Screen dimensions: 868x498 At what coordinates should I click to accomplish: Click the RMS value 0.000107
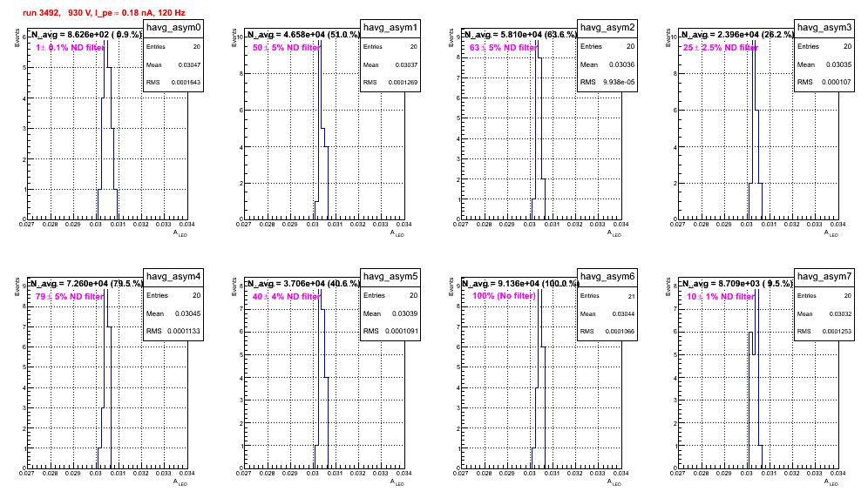point(837,82)
